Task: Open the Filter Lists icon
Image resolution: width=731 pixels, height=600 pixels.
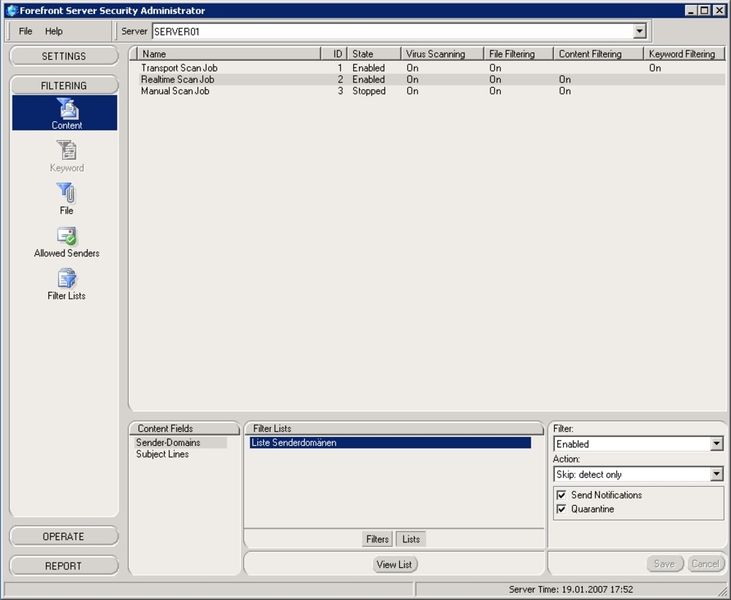Action: tap(67, 278)
